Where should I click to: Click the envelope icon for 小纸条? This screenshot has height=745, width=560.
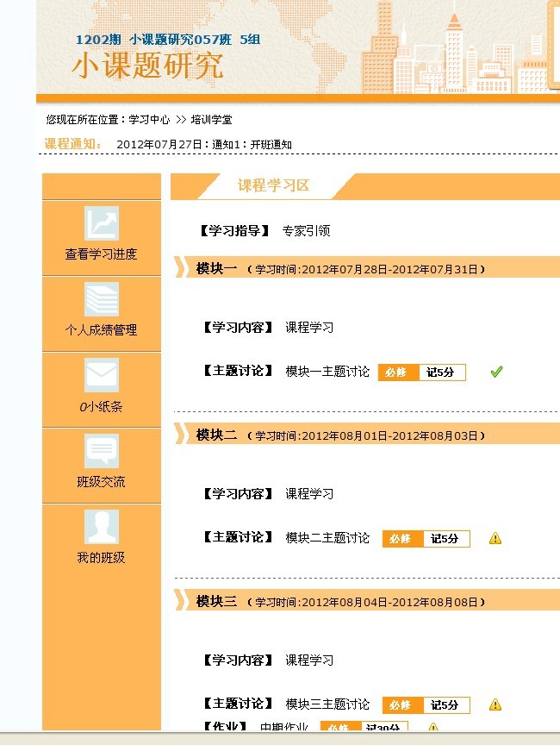[x=102, y=375]
